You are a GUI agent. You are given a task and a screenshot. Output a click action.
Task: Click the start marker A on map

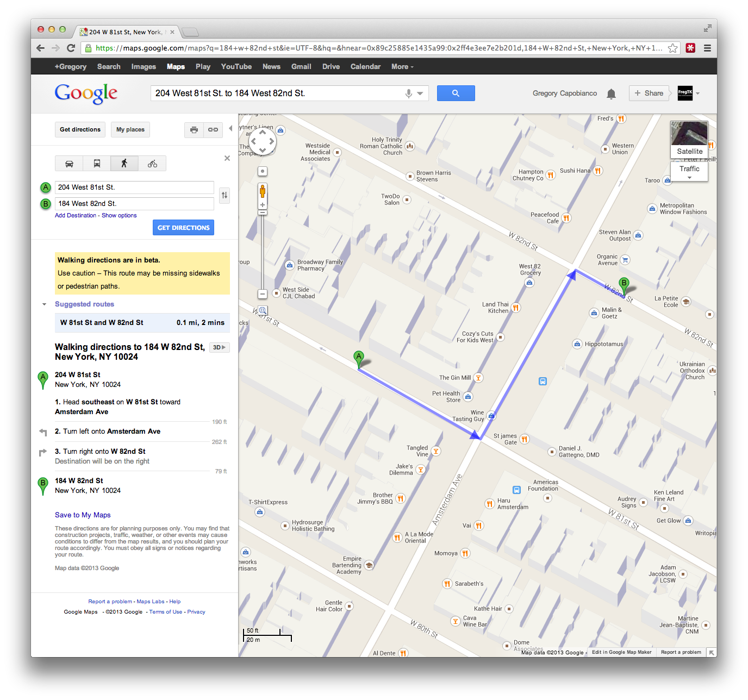pos(358,359)
